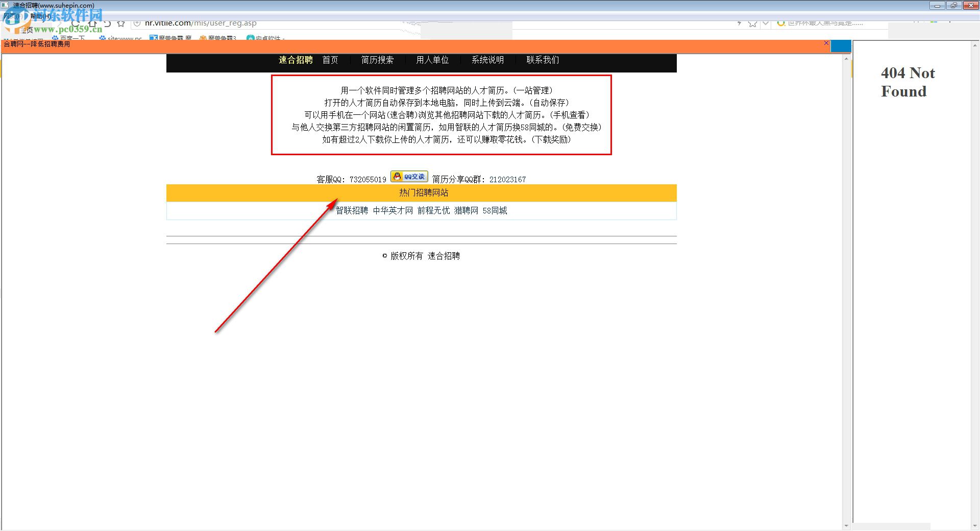Image resolution: width=980 pixels, height=531 pixels.
Task: Click the lightning icon near the search box
Action: coord(740,23)
